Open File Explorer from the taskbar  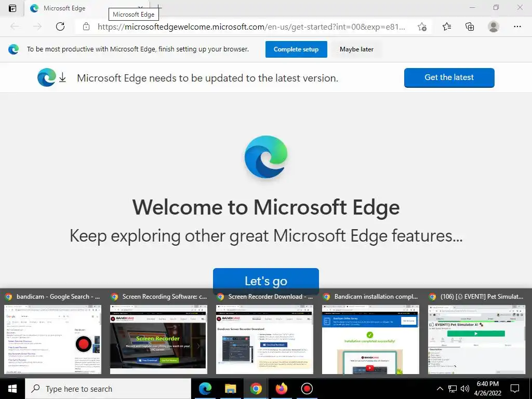click(x=230, y=389)
